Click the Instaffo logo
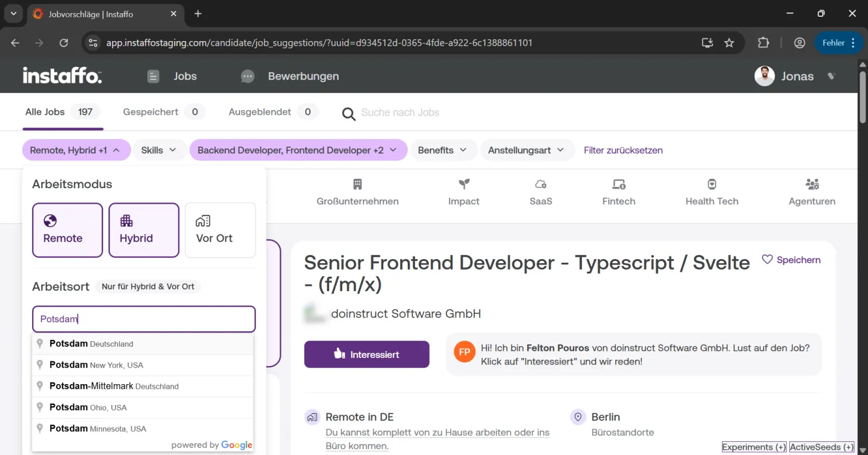The height and width of the screenshot is (455, 868). click(62, 76)
